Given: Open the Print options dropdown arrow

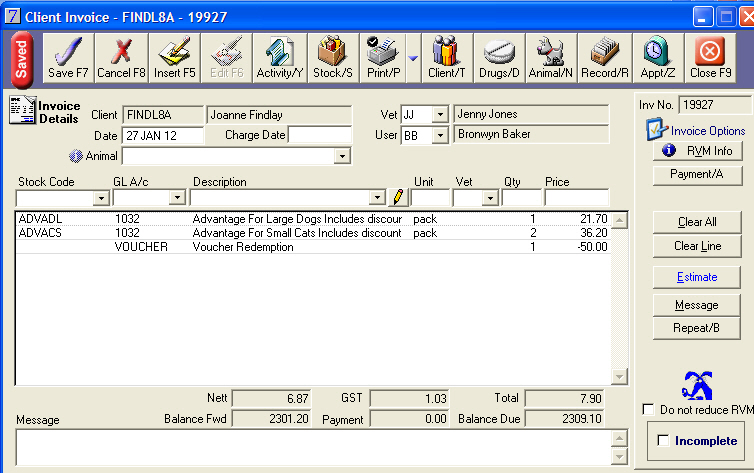Looking at the screenshot, I should [x=413, y=58].
